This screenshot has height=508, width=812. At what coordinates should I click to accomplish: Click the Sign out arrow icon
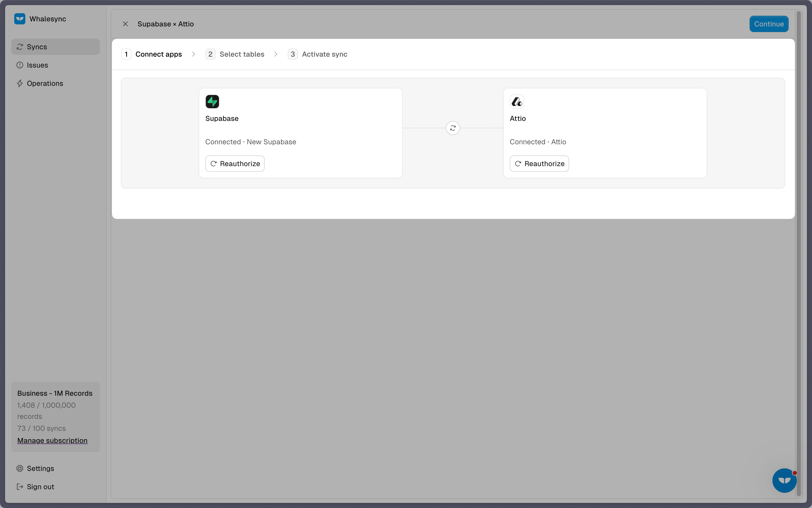pos(20,486)
